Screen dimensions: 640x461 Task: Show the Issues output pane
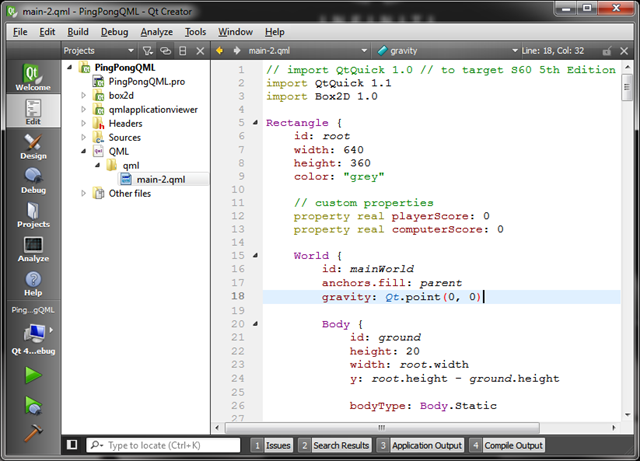click(272, 445)
